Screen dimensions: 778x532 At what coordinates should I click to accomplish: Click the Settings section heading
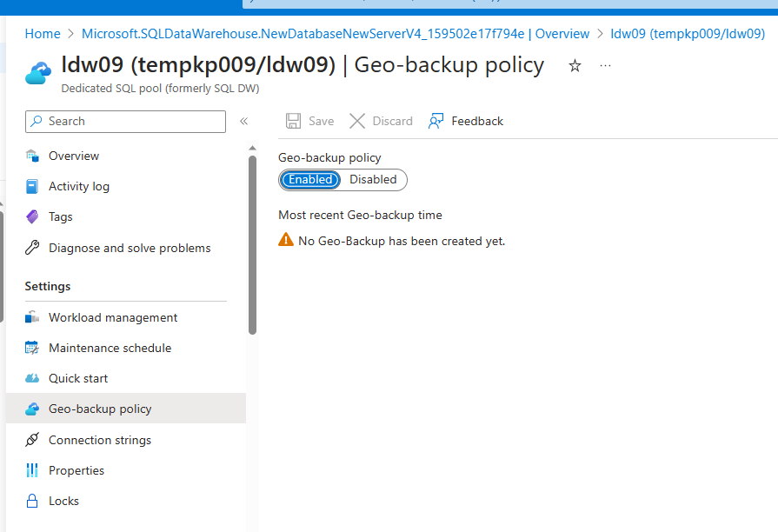pyautogui.click(x=48, y=286)
